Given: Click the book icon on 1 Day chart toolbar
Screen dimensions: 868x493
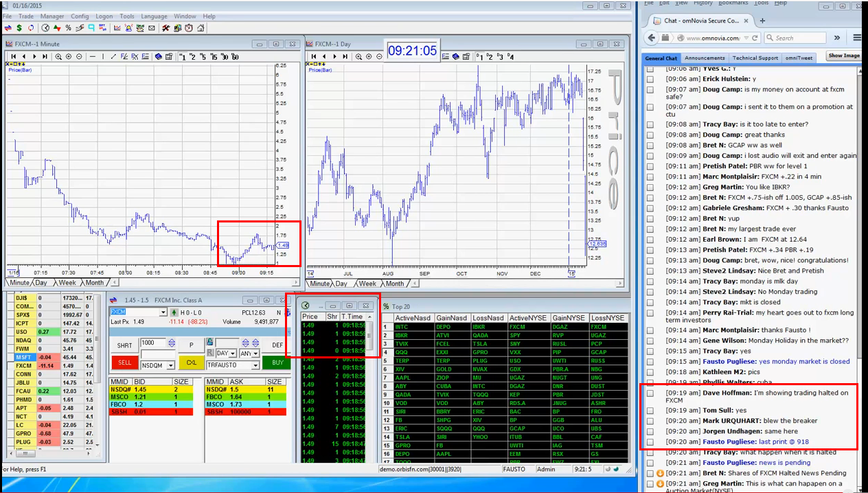Looking at the screenshot, I should coord(455,56).
